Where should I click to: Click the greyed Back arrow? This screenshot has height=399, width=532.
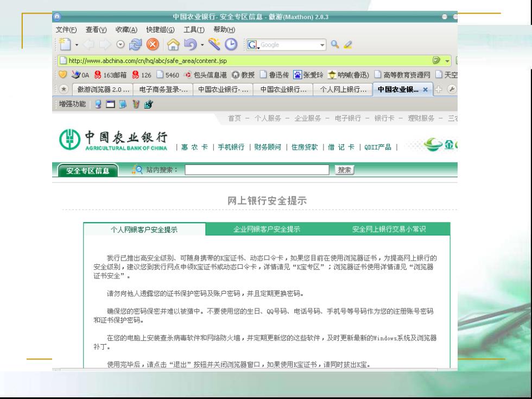[89, 45]
